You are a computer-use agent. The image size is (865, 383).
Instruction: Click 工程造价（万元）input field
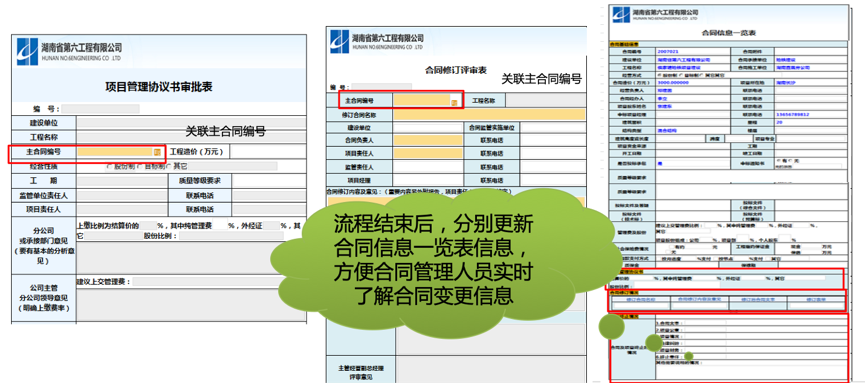[267, 152]
